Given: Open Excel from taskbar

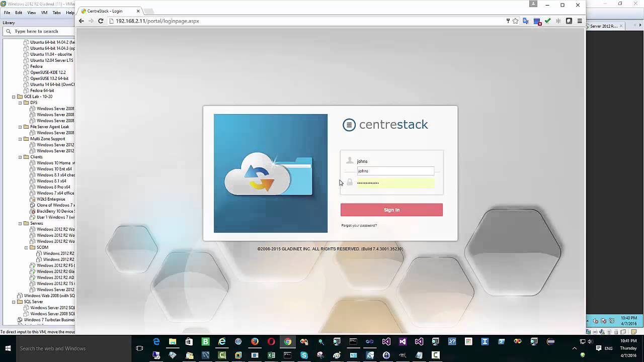Looking at the screenshot, I should coord(271,355).
